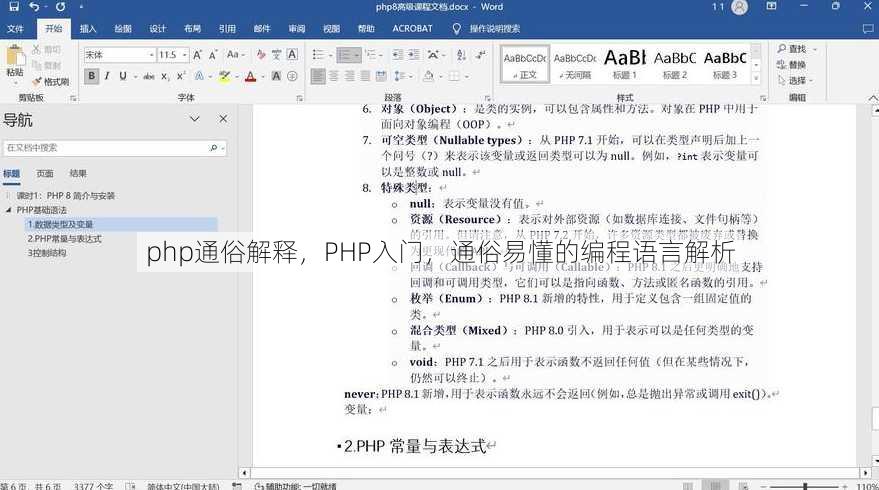Go to heading 2.PHP常量与表达式
Screen dimensions: 879x490
64,239
